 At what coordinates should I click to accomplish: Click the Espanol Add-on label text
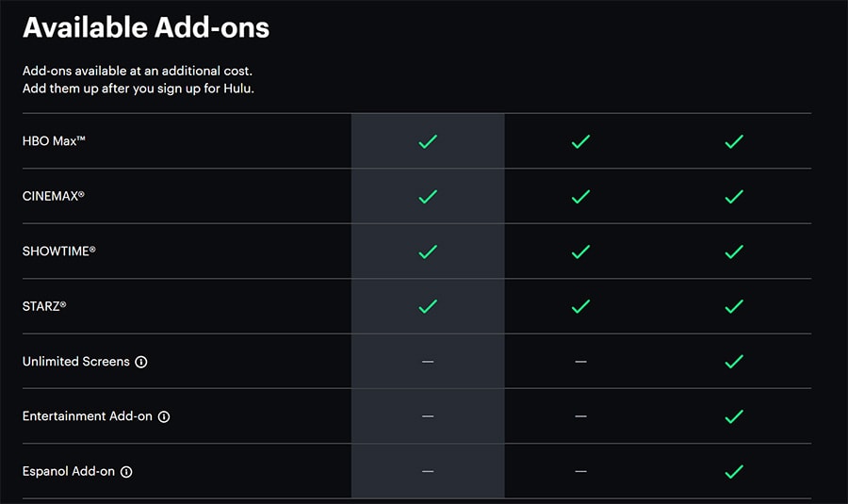[69, 471]
